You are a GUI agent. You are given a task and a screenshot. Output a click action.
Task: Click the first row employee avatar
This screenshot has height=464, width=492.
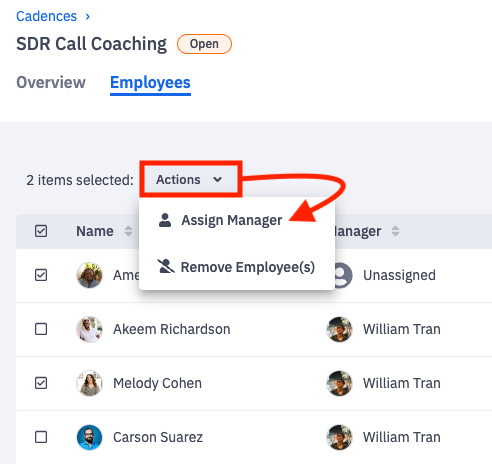[x=89, y=275]
